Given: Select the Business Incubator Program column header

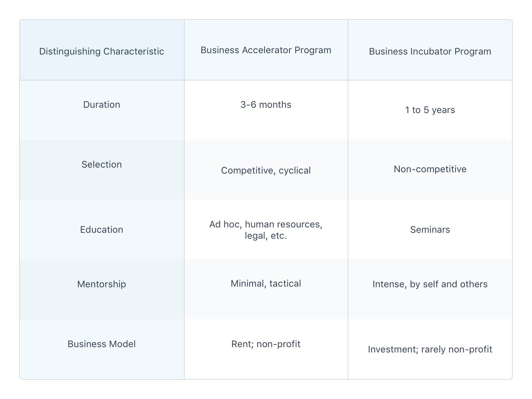Looking at the screenshot, I should [x=430, y=52].
